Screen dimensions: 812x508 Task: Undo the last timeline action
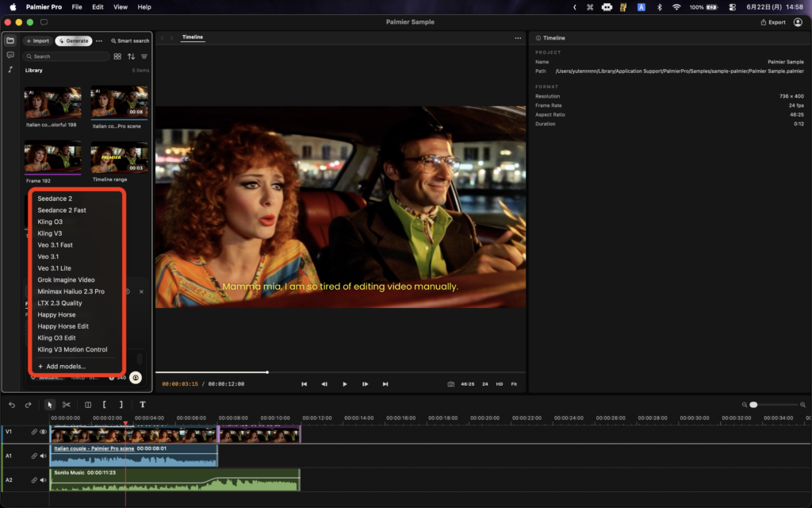[12, 404]
